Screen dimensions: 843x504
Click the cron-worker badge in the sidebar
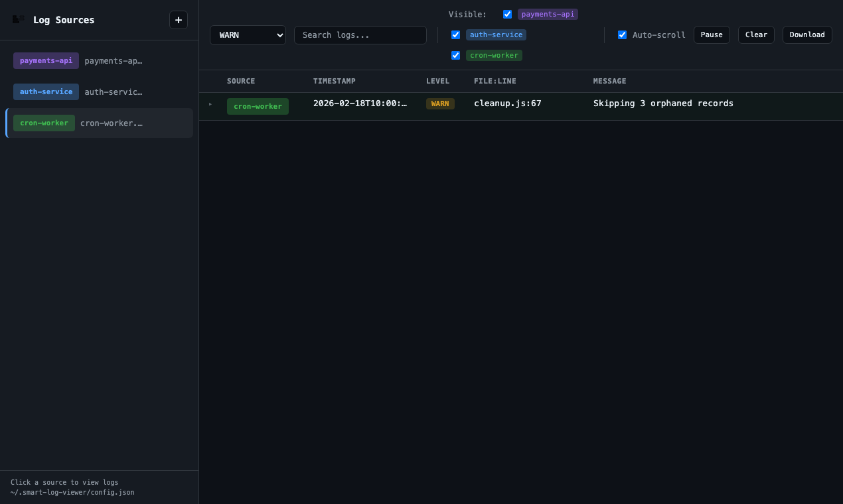click(44, 123)
